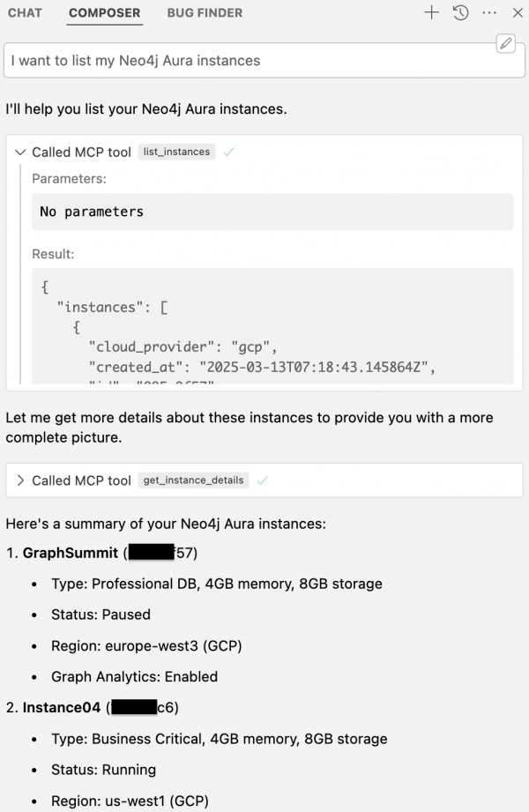
Task: Click the edit pencil icon above the prompt
Action: click(505, 42)
